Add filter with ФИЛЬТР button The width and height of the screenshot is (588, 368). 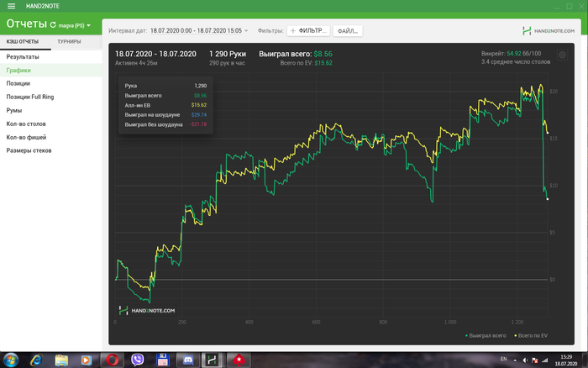point(308,31)
